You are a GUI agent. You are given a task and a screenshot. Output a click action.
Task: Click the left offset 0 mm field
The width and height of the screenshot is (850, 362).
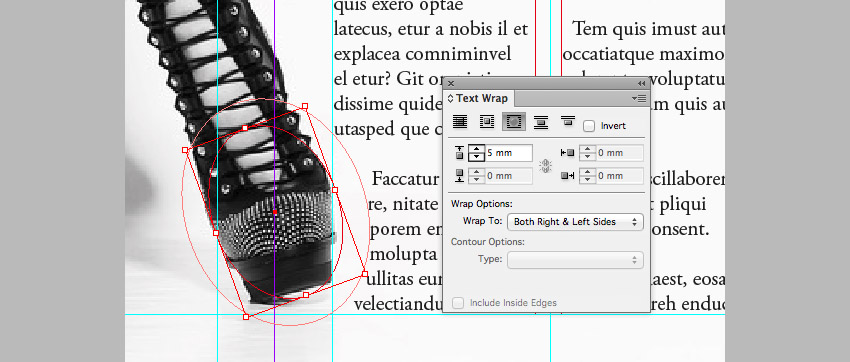(620, 153)
